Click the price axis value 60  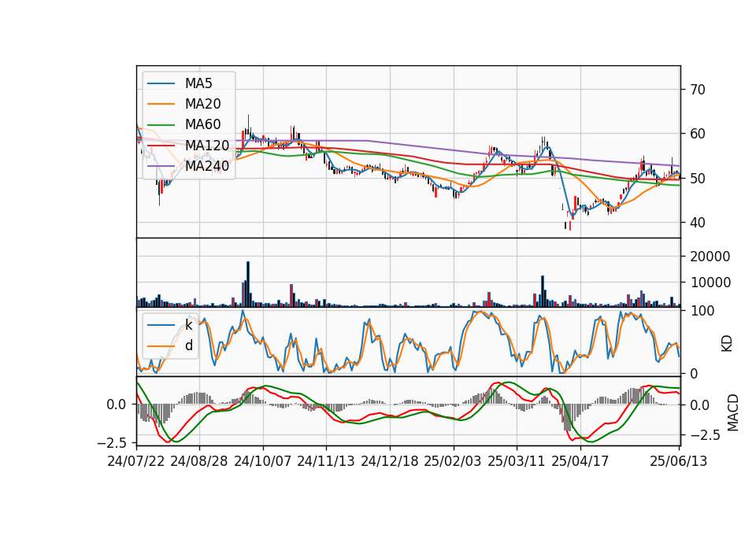697,134
